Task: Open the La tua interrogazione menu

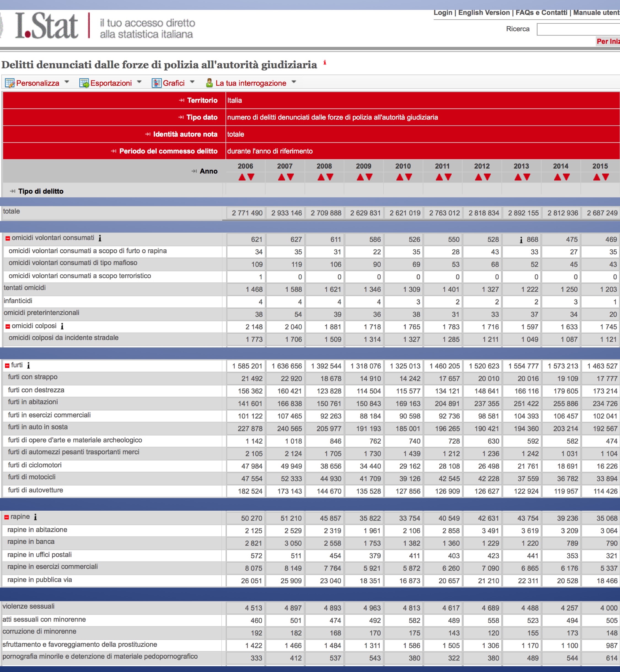Action: click(x=294, y=82)
